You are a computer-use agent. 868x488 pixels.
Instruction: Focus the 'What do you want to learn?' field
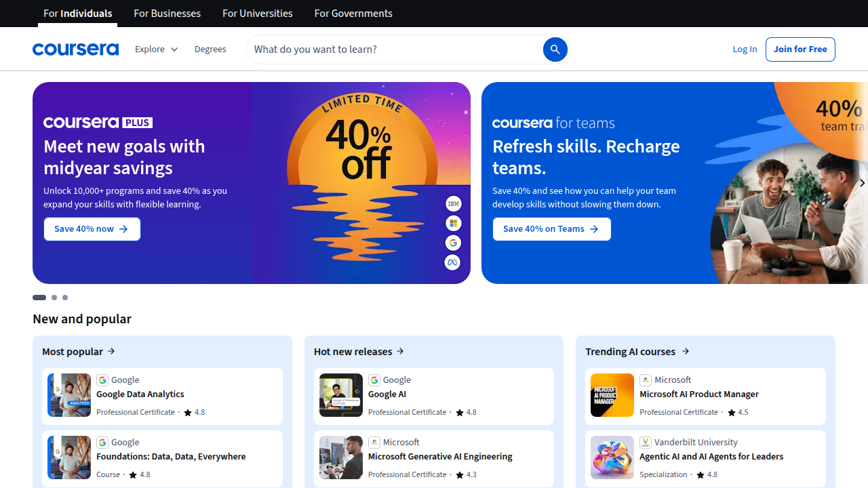click(x=397, y=49)
